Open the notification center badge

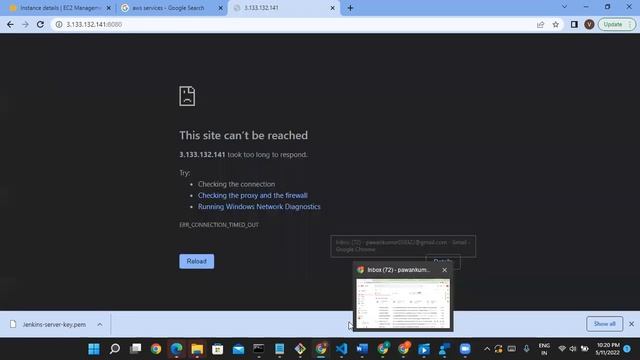click(x=627, y=349)
